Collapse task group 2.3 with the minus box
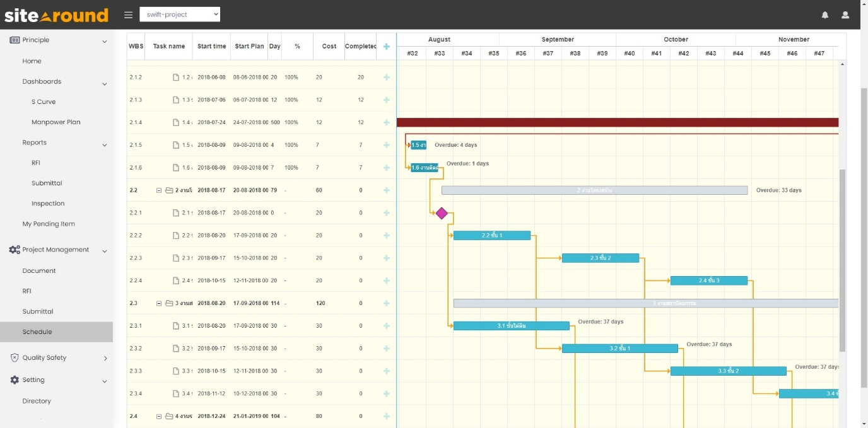Image resolution: width=868 pixels, height=428 pixels. pyautogui.click(x=158, y=303)
